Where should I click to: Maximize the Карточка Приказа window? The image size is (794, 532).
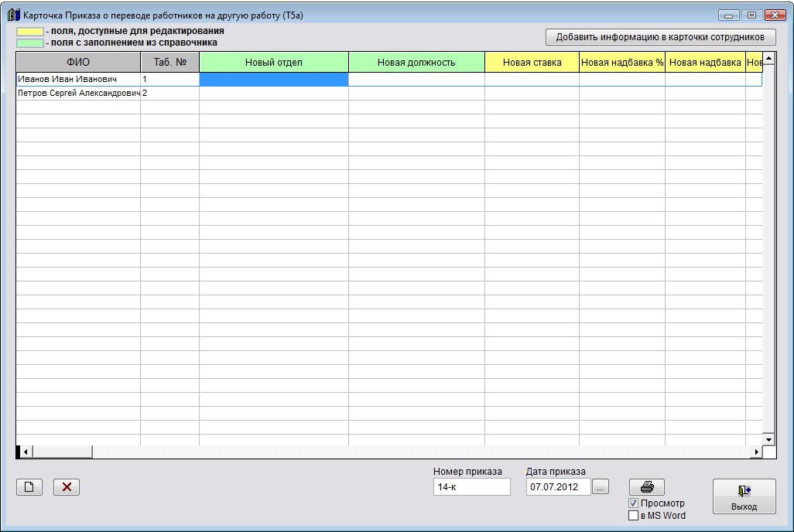coord(751,15)
